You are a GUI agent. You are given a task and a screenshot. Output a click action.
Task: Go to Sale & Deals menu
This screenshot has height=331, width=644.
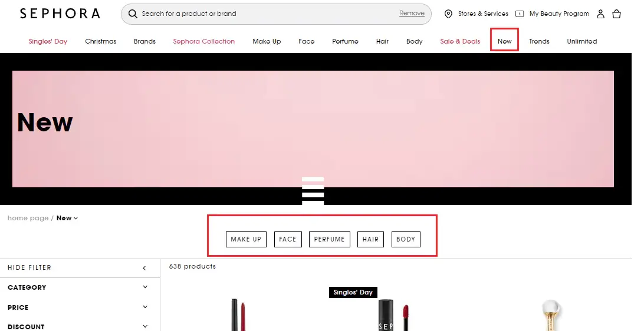pos(460,41)
